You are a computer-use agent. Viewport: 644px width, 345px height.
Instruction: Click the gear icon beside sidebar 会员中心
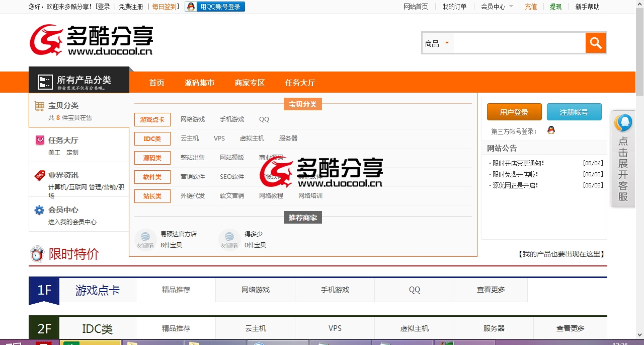[39, 210]
